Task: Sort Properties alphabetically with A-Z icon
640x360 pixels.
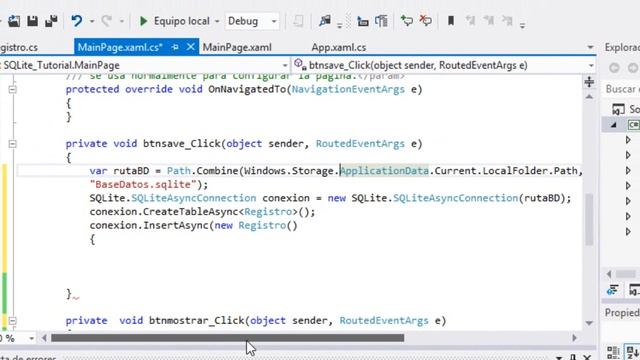Action: pyautogui.click(x=633, y=352)
